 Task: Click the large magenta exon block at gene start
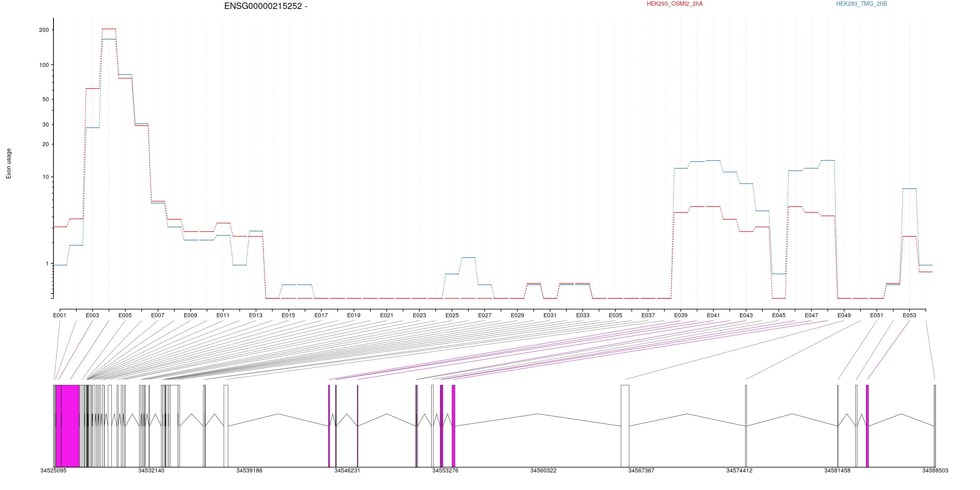pyautogui.click(x=70, y=426)
